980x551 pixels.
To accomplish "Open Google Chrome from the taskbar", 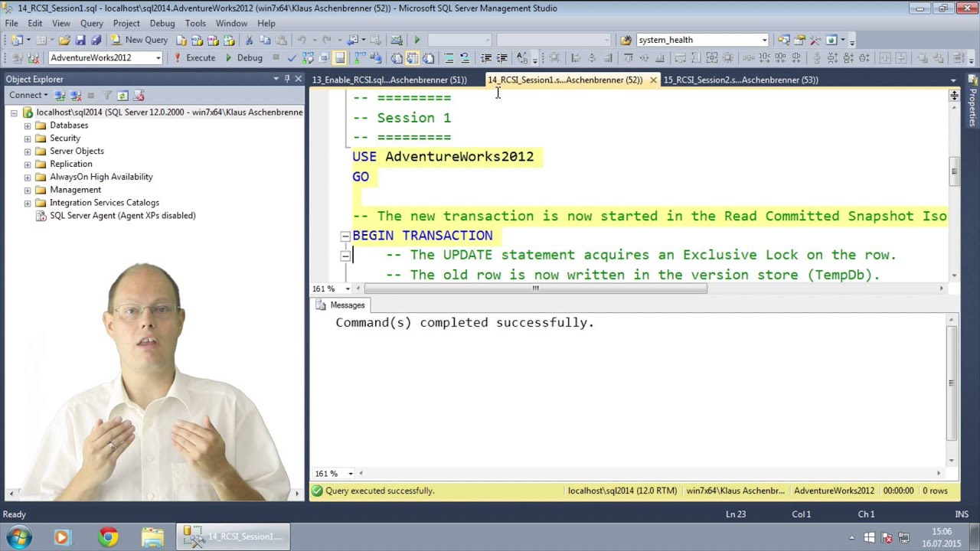I will coord(108,537).
